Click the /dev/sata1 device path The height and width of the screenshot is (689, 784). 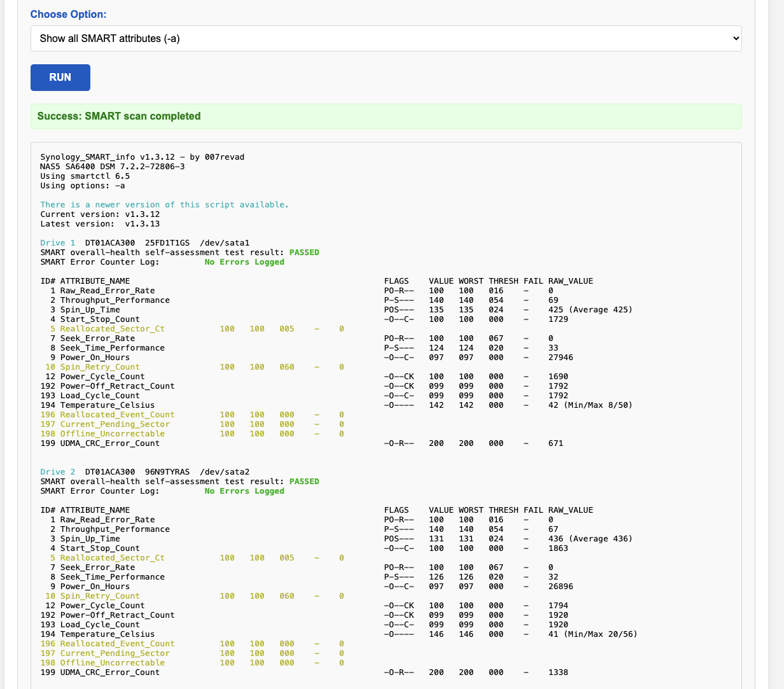pyautogui.click(x=225, y=243)
